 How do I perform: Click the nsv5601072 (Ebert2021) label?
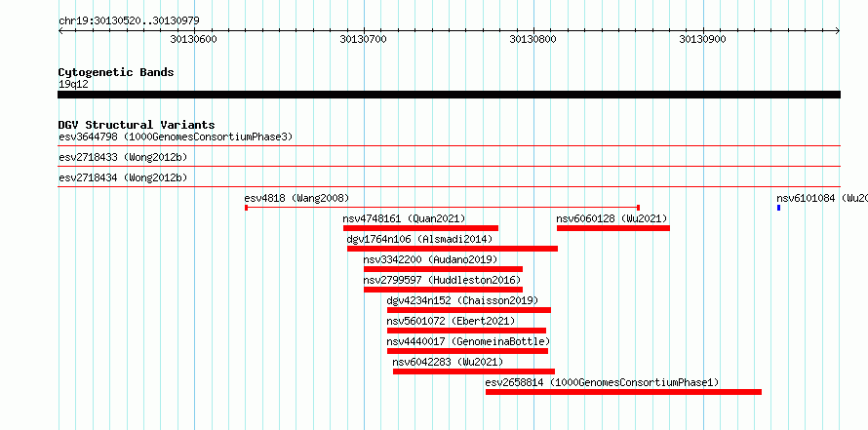[452, 321]
